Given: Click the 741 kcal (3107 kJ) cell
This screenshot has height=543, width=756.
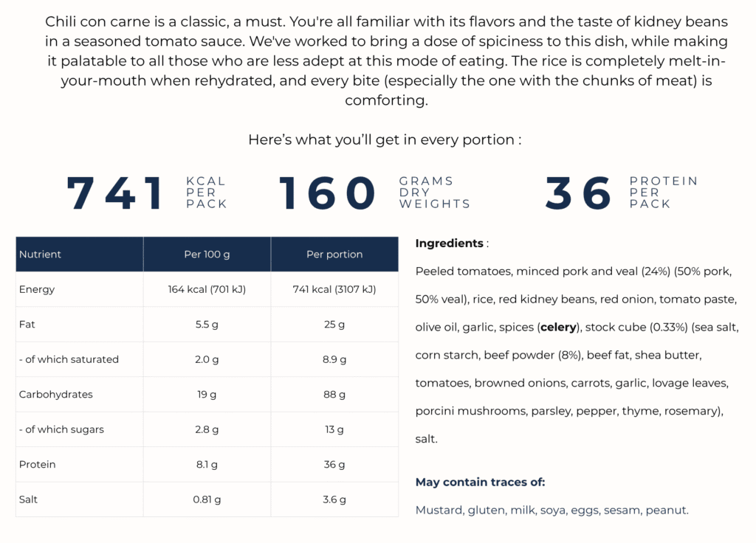Looking at the screenshot, I should (334, 289).
